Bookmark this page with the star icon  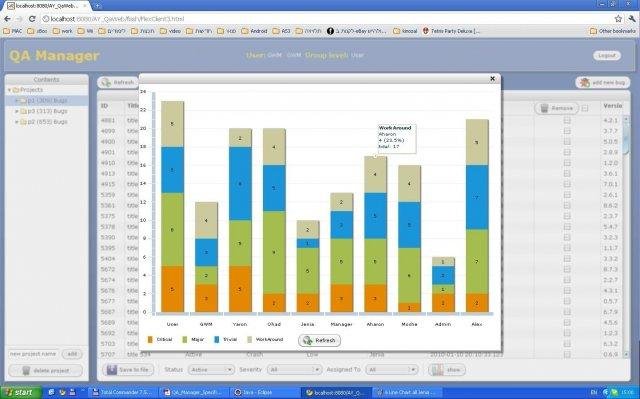click(x=618, y=19)
